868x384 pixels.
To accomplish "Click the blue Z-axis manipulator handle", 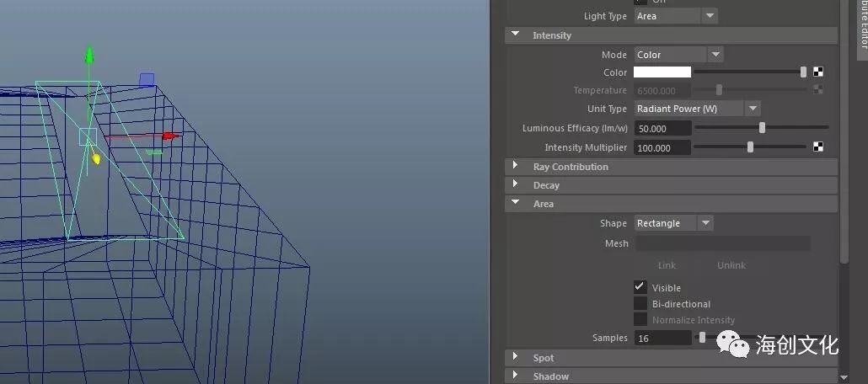I will (x=147, y=79).
